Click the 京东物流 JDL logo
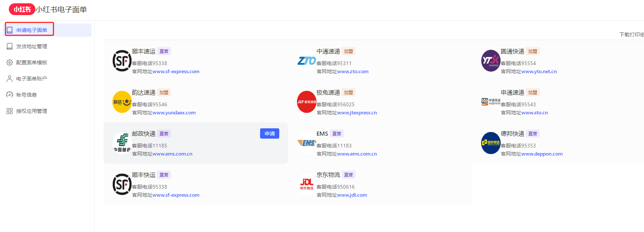Image resolution: width=644 pixels, height=232 pixels. pyautogui.click(x=307, y=184)
